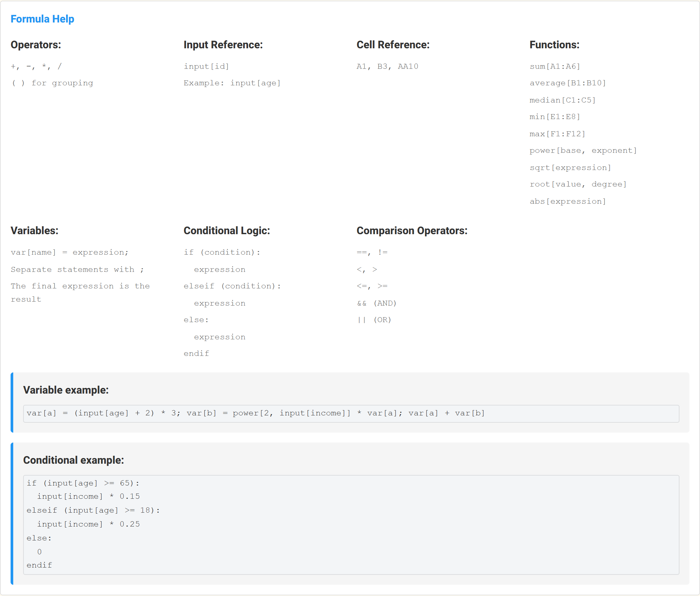
Task: Click the '0' result line in example
Action: click(x=39, y=552)
